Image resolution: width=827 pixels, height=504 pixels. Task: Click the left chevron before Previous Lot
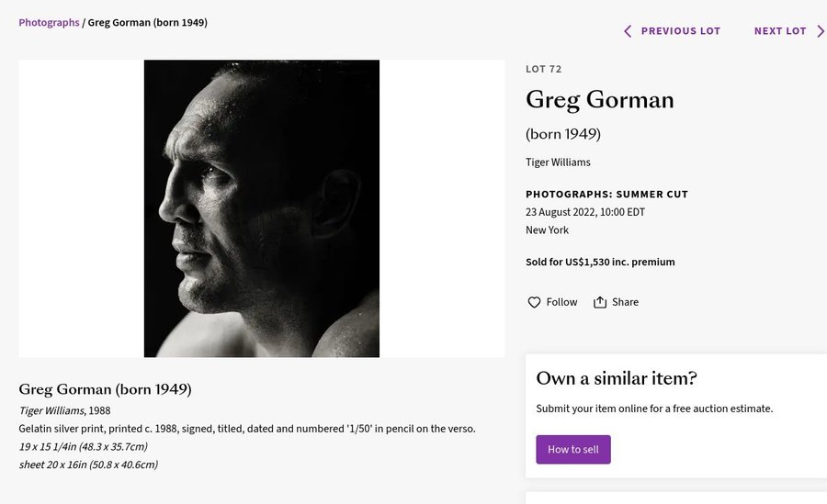coord(628,31)
